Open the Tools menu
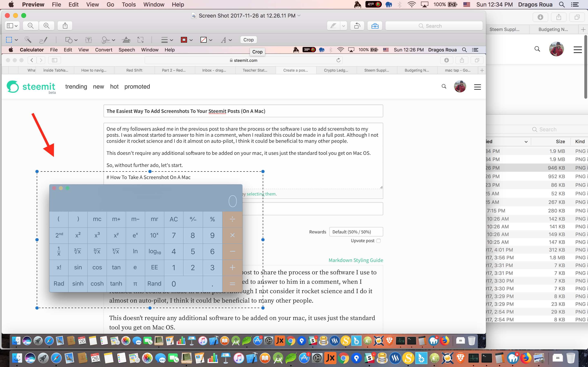 [x=129, y=5]
